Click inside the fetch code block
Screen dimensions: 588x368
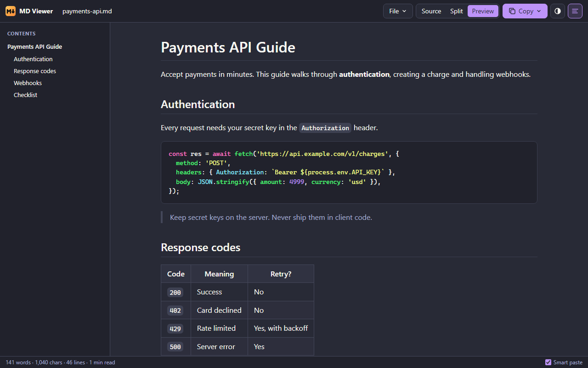pos(349,172)
